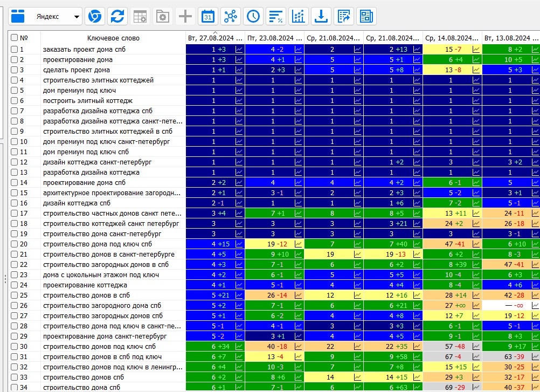Click position value '26 -14' in row 25
This screenshot has height=392, width=540.
tap(277, 295)
